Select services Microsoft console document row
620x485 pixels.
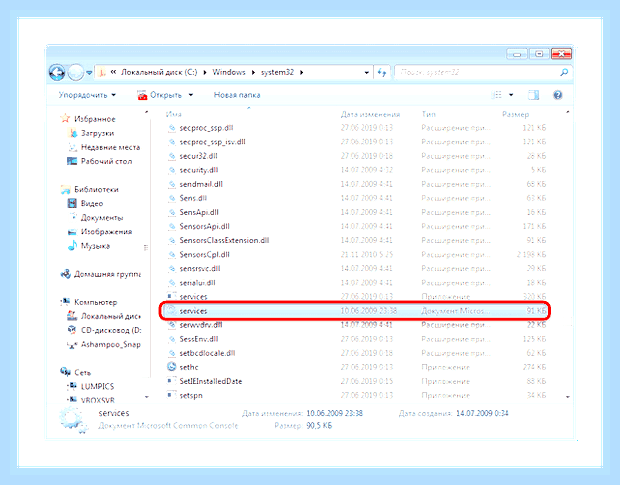(356, 311)
